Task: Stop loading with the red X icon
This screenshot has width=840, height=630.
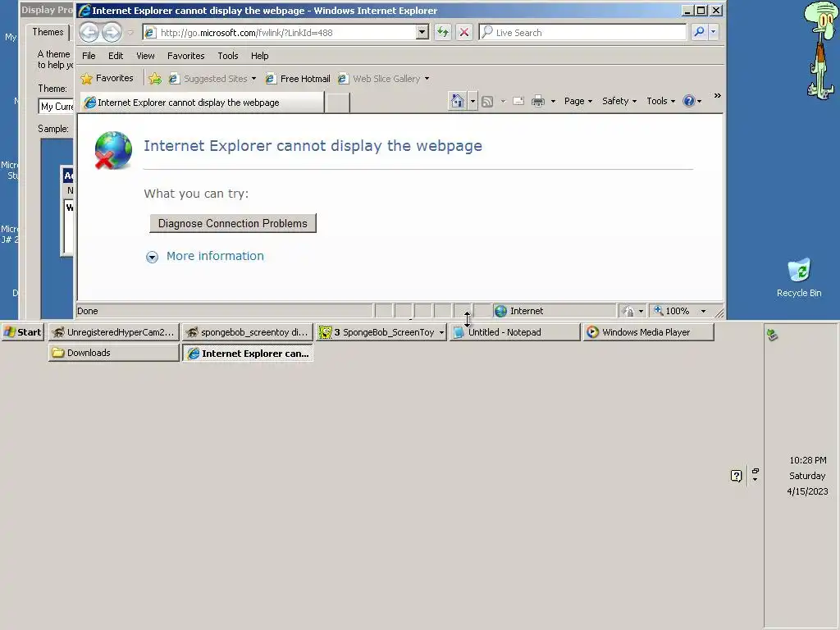Action: pyautogui.click(x=464, y=32)
